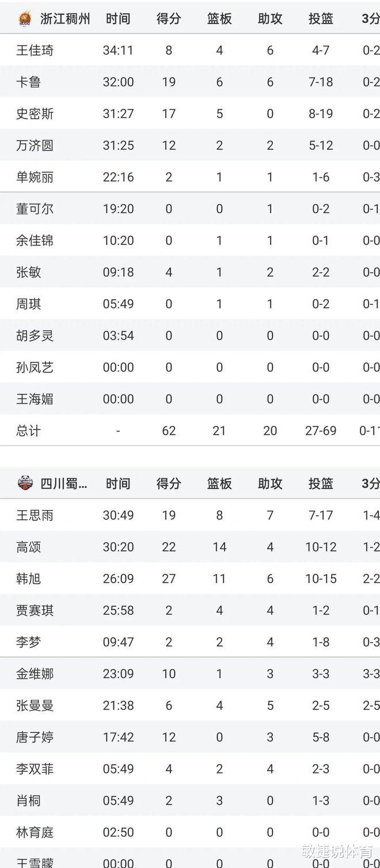The image size is (380, 868).
Task: Tap player name 唐子婷
Action: [35, 737]
